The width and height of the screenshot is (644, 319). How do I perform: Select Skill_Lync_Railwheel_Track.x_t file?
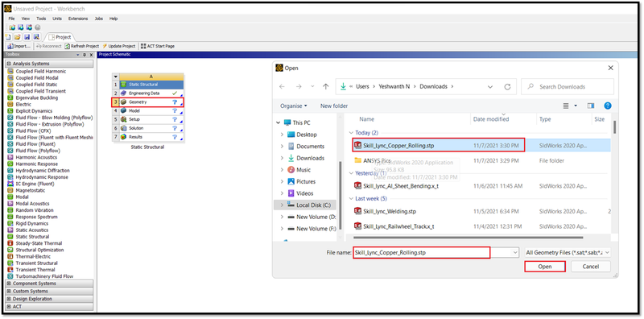pyautogui.click(x=398, y=226)
